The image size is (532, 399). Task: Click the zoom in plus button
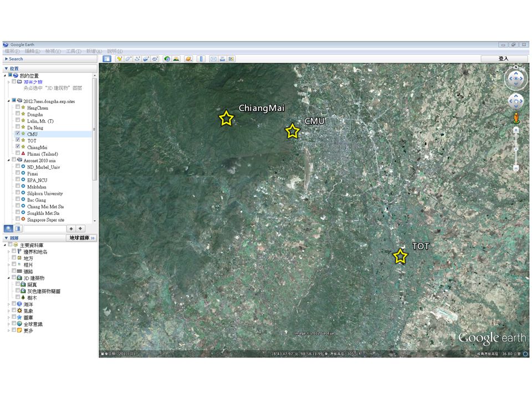[516, 130]
